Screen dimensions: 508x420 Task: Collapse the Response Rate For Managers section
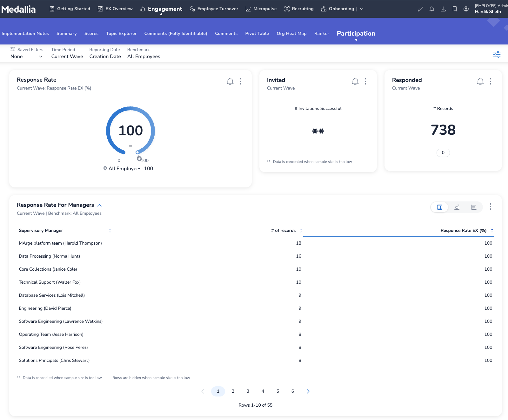tap(99, 205)
